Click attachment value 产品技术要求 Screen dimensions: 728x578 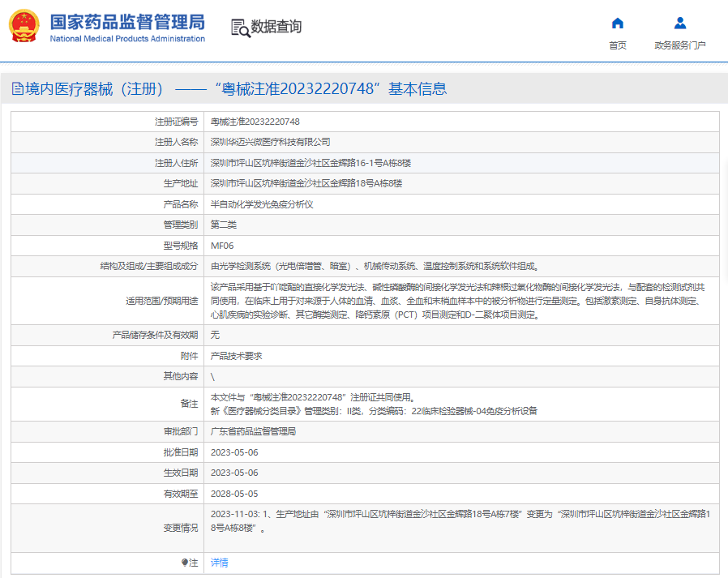[237, 356]
